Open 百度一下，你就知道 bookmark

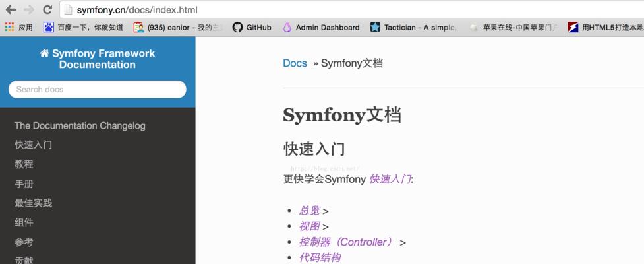point(90,28)
